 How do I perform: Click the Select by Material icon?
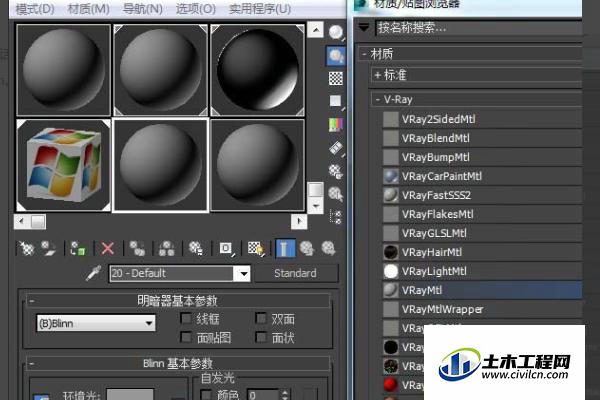click(x=336, y=194)
